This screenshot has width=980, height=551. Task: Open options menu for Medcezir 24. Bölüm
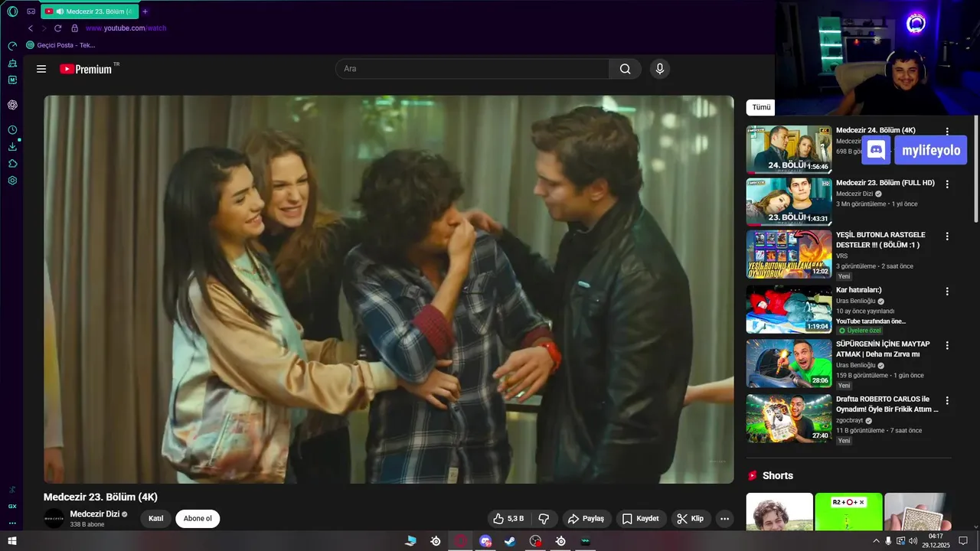tap(947, 131)
